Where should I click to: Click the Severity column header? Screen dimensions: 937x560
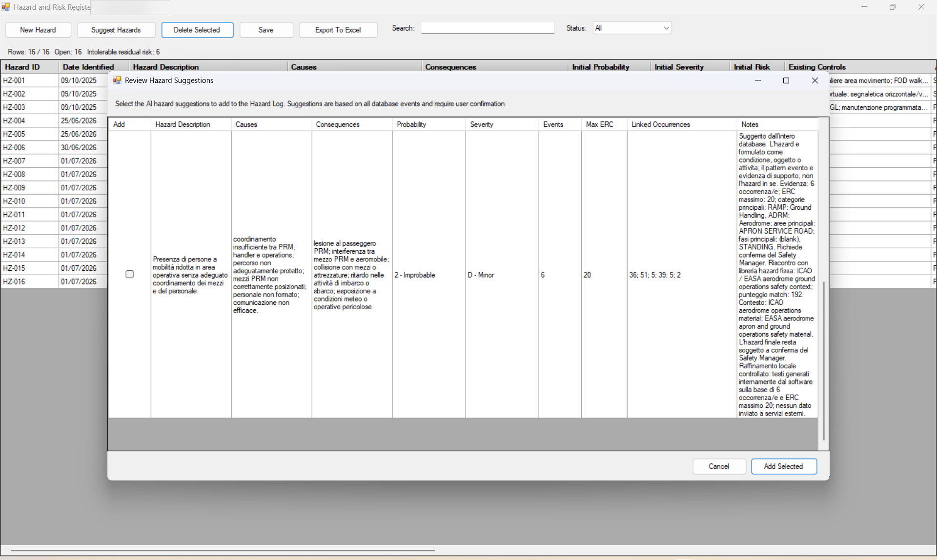tap(502, 124)
